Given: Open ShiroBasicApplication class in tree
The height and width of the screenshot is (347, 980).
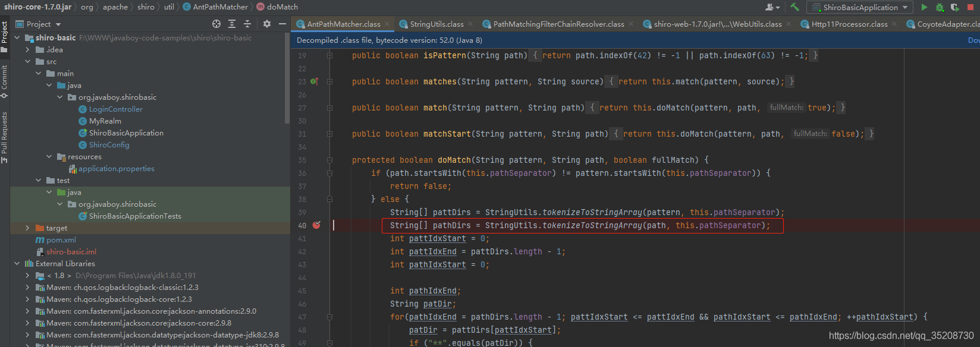Looking at the screenshot, I should point(126,133).
